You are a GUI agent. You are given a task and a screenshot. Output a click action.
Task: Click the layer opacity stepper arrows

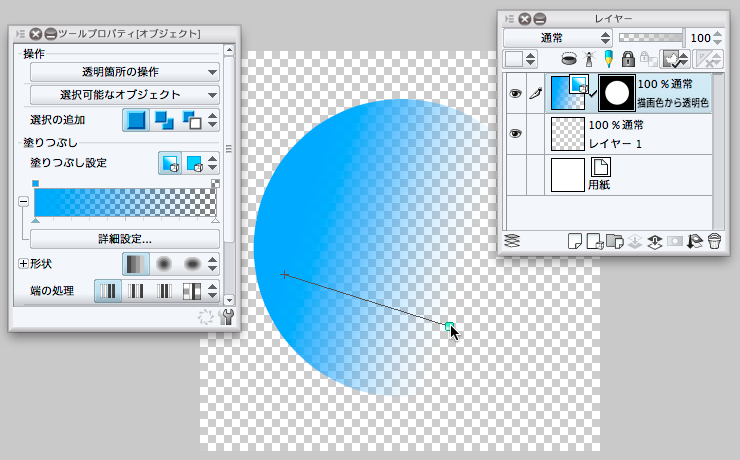(718, 38)
